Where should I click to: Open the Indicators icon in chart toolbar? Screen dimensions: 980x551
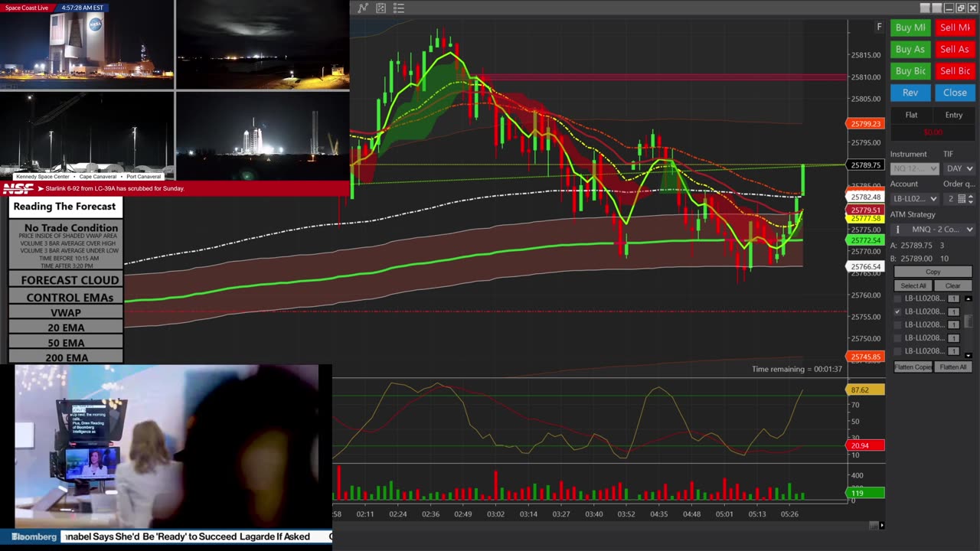pos(363,8)
